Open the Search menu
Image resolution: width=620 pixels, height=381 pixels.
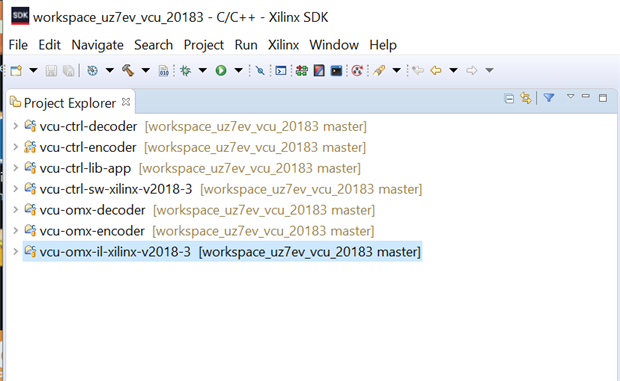153,45
